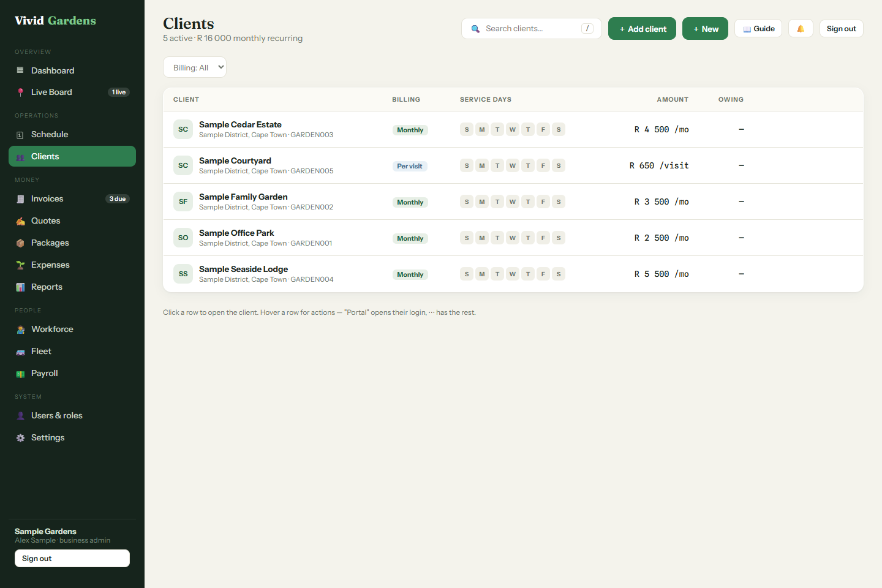This screenshot has width=882, height=588.
Task: Focus the Search clients field
Action: (x=532, y=29)
